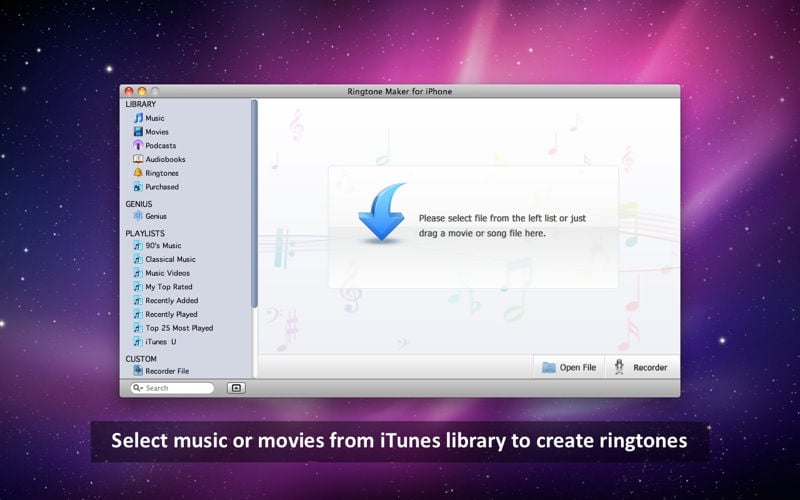800x500 pixels.
Task: Click the Recorder File icon
Action: tap(138, 370)
